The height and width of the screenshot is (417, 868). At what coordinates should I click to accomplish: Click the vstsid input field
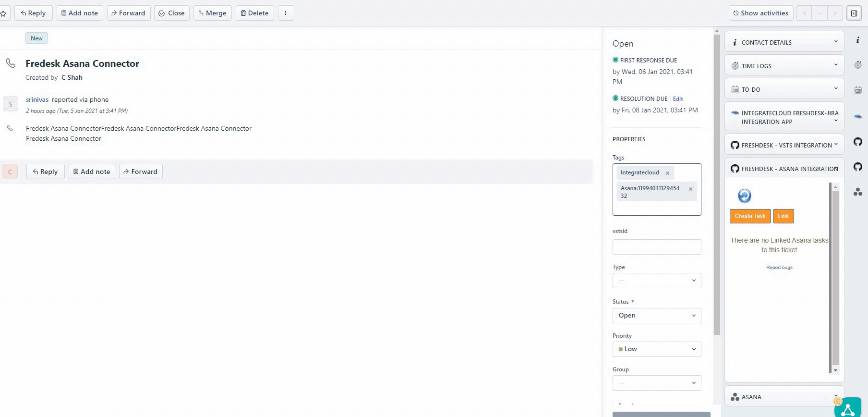(x=657, y=247)
